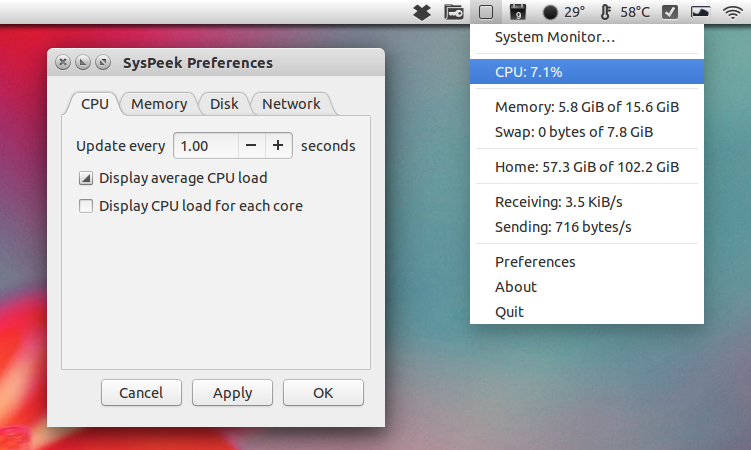751x450 pixels.
Task: Open the calendar indicator showing 9
Action: (x=518, y=12)
